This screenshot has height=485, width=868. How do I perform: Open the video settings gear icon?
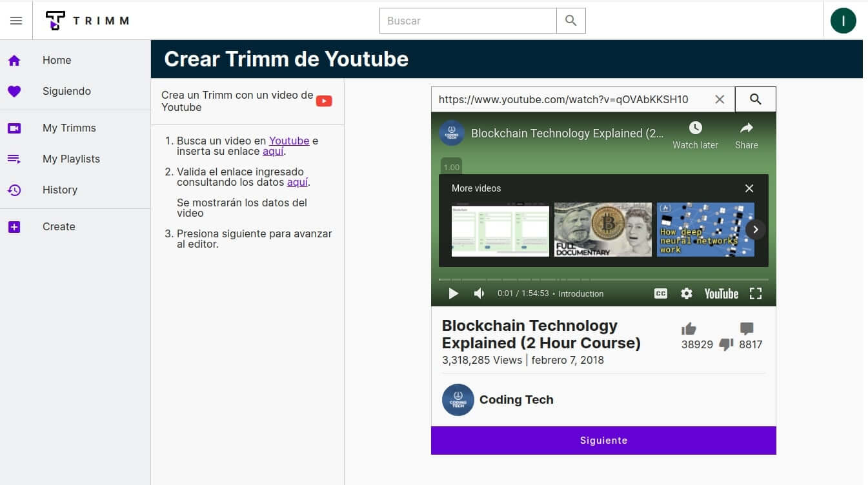686,293
